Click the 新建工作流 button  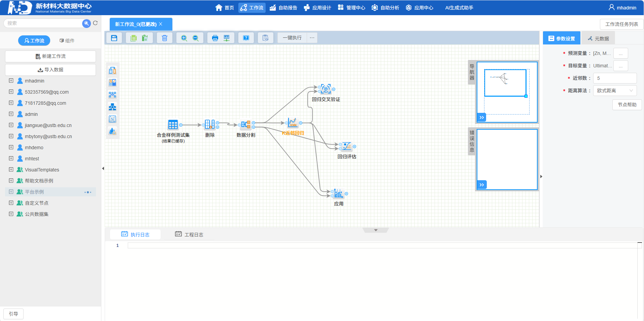click(x=50, y=56)
